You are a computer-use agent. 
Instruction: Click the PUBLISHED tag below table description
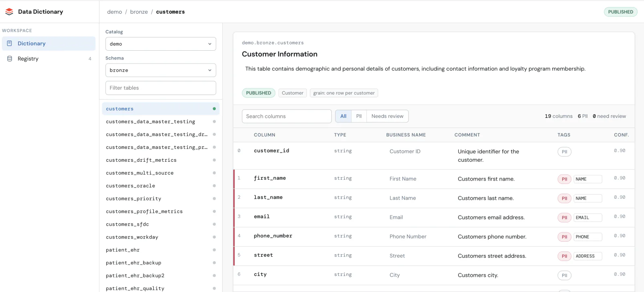pos(258,93)
